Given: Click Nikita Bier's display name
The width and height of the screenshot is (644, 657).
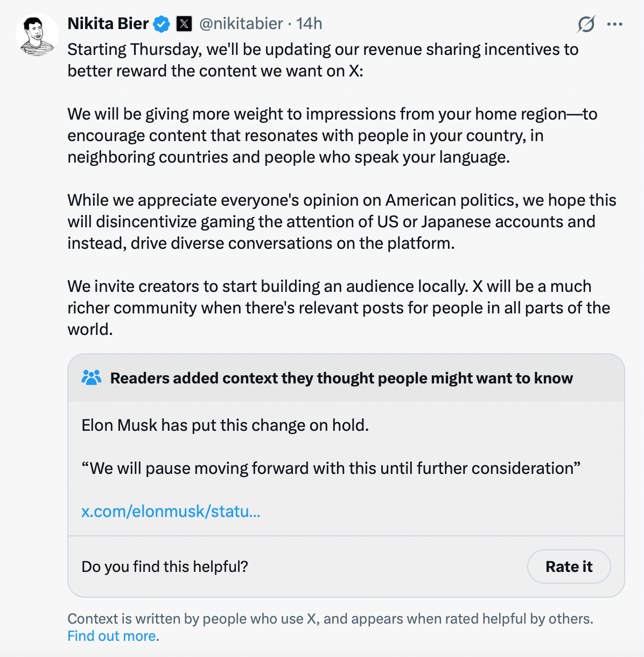Looking at the screenshot, I should [107, 24].
